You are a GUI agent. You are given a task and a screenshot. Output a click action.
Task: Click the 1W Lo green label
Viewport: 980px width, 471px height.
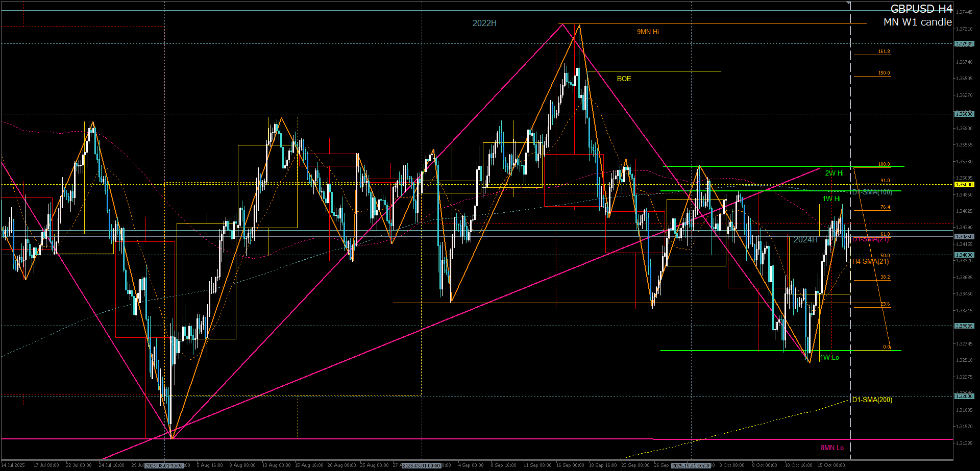coord(830,358)
